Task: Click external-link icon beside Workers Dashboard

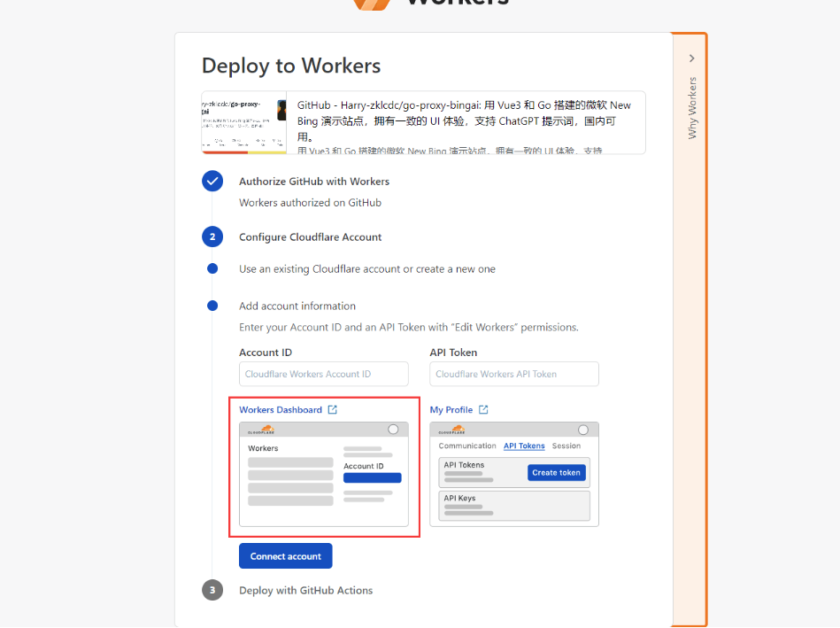Action: pos(333,410)
